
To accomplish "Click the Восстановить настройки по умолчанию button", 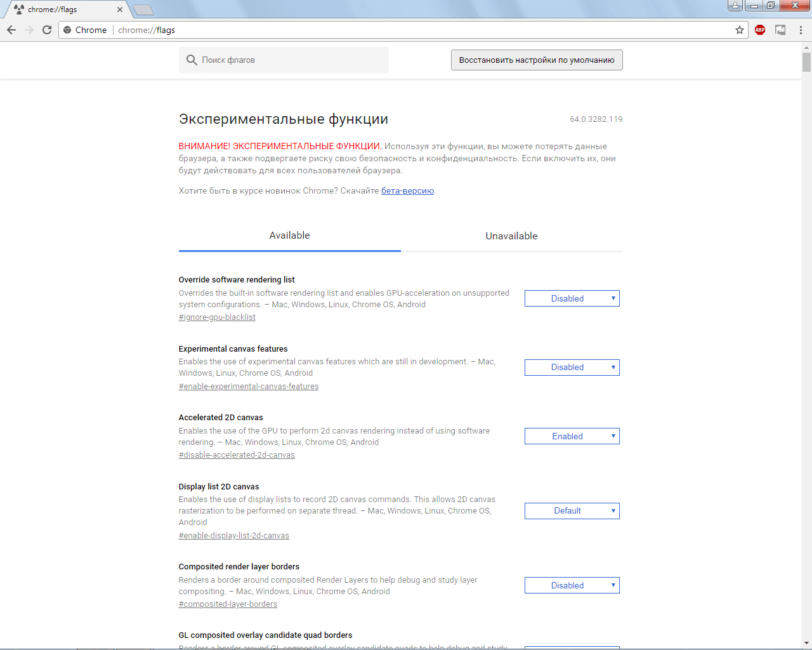I will point(537,60).
